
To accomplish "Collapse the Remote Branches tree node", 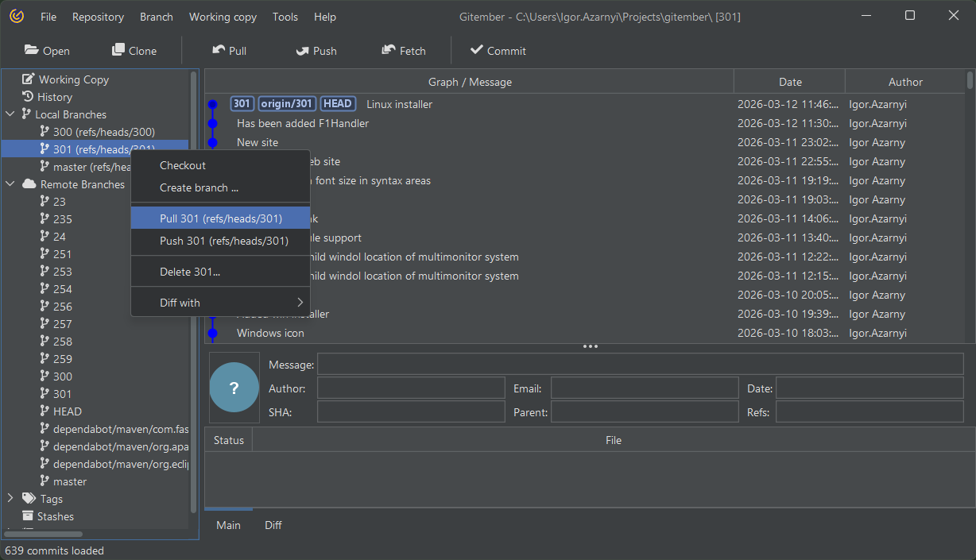I will coord(10,184).
